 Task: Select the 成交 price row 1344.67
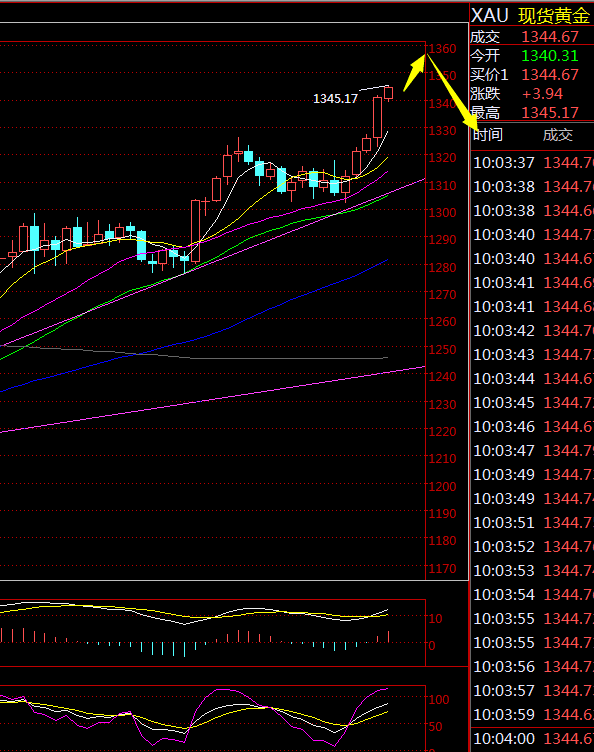coord(531,36)
